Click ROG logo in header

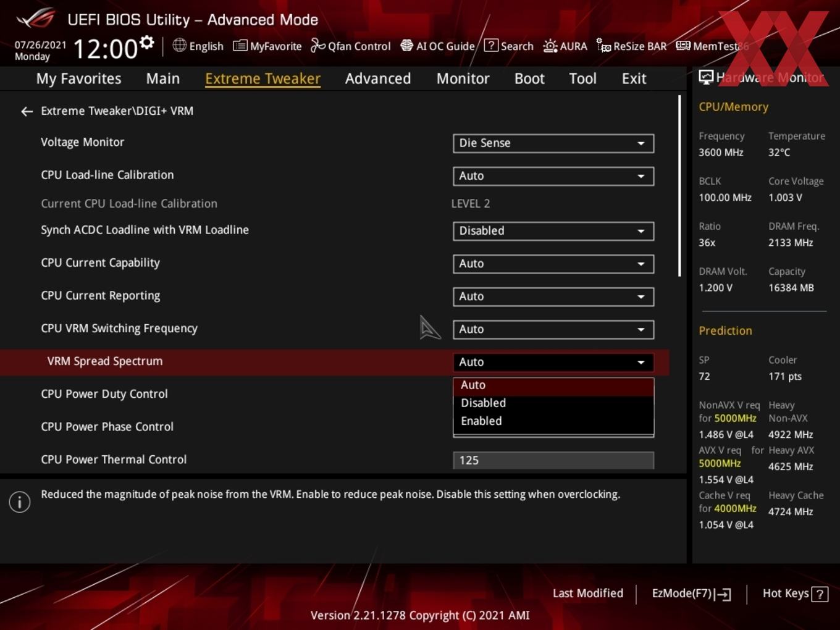[36, 19]
